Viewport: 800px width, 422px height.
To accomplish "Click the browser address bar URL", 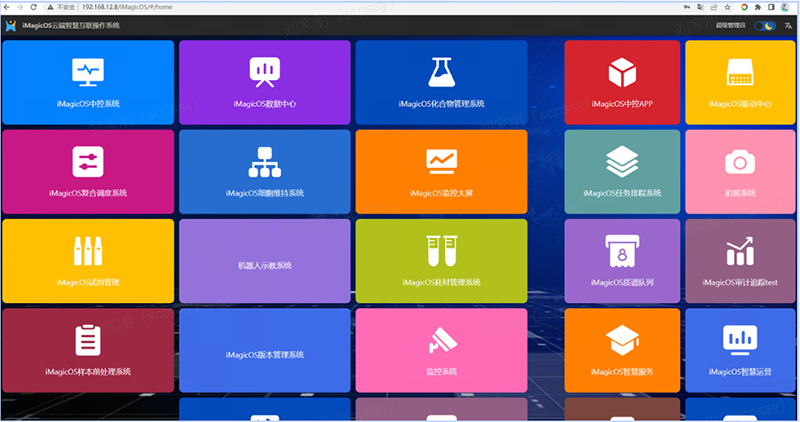I will coord(127,7).
